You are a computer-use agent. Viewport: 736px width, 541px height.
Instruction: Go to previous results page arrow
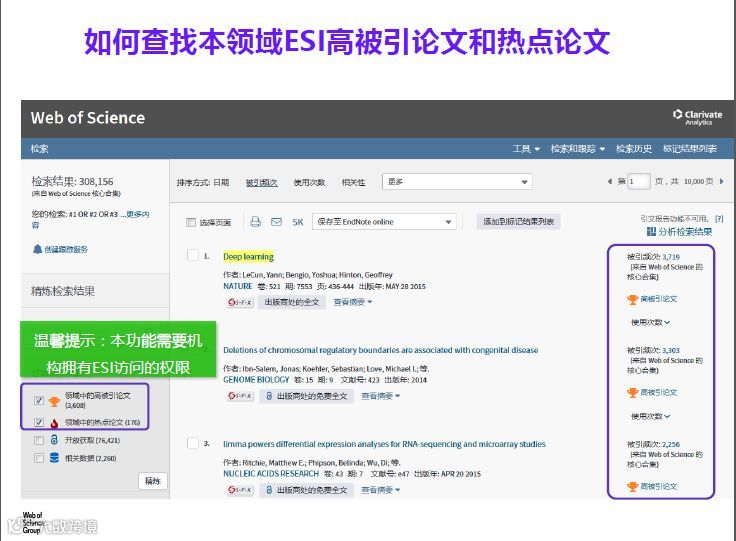click(610, 181)
